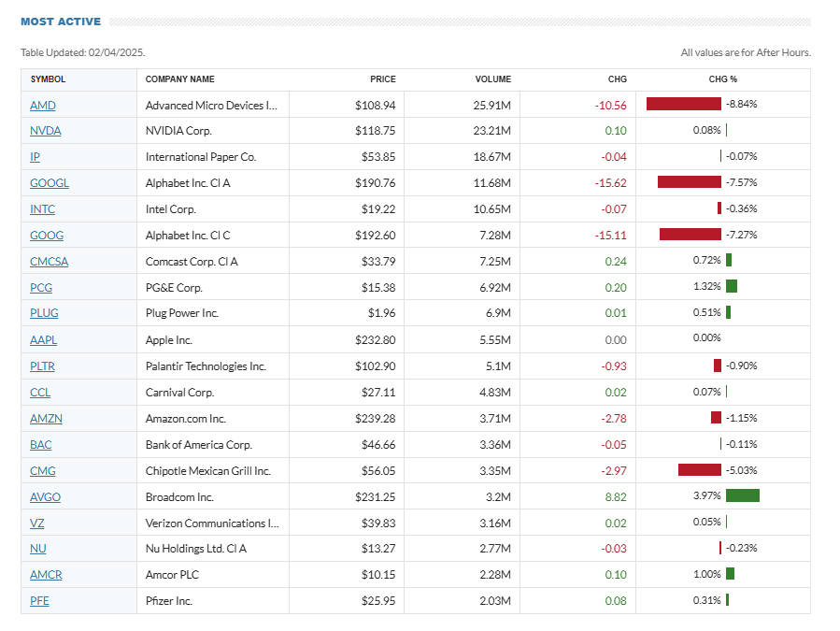The height and width of the screenshot is (631, 840).
Task: Click the -10.56 change value
Action: pyautogui.click(x=611, y=106)
